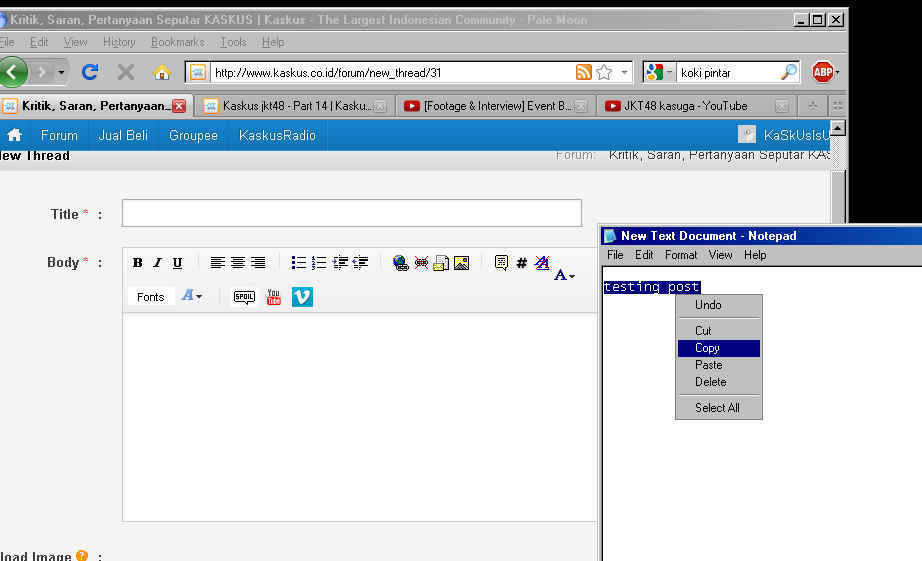
Task: Open the text color dropdown
Action: [564, 275]
